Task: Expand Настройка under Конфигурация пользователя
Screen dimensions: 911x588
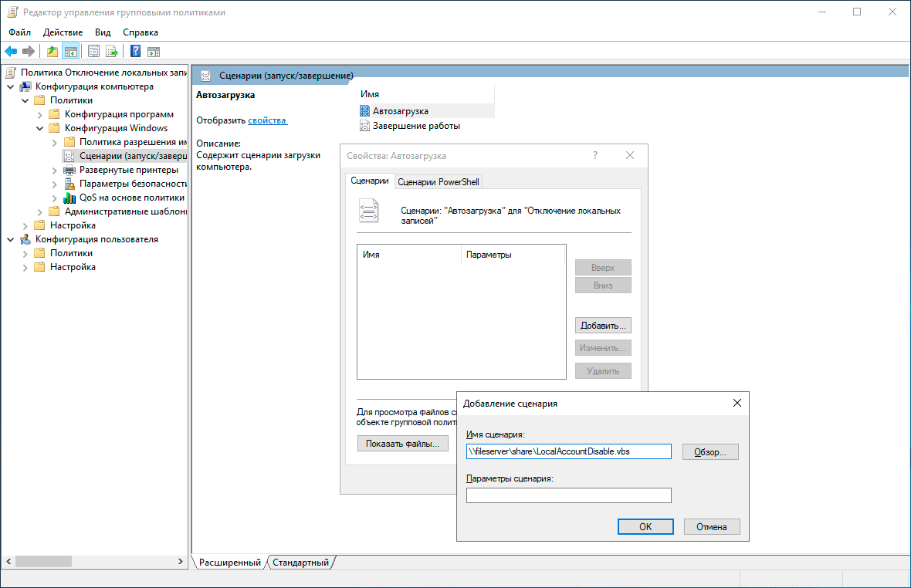Action: 25,268
